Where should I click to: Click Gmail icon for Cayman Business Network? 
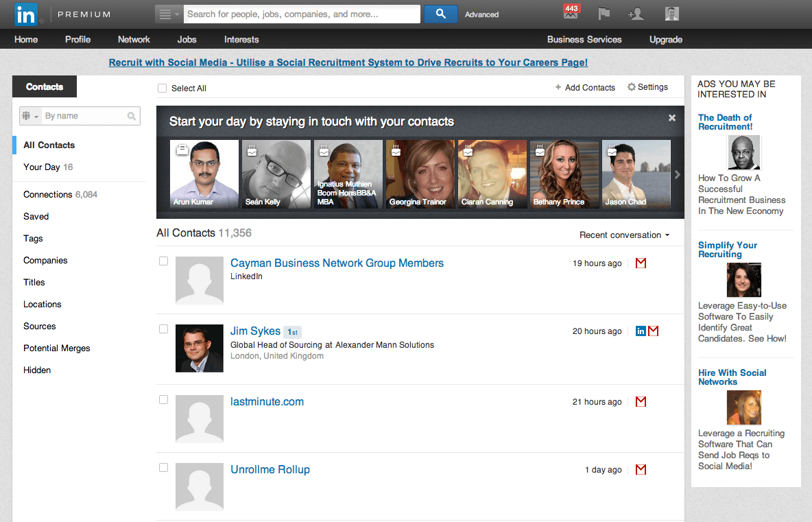tap(641, 263)
